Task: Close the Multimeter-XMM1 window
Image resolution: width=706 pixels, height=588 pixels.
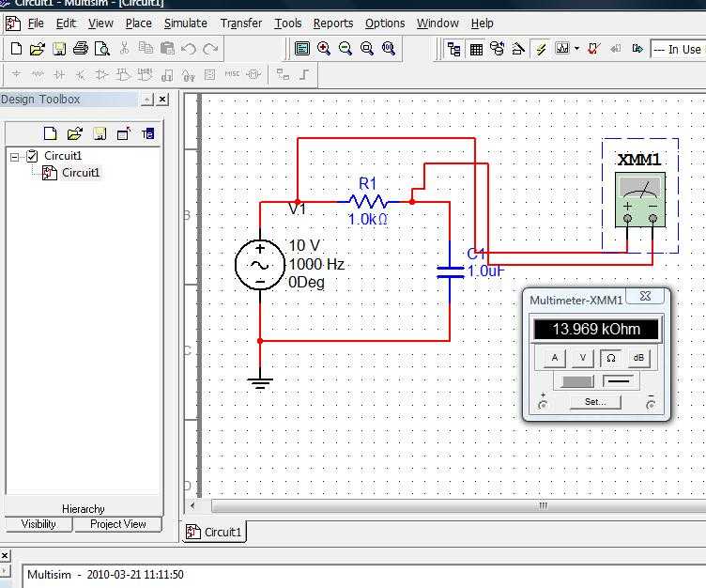Action: tap(645, 296)
